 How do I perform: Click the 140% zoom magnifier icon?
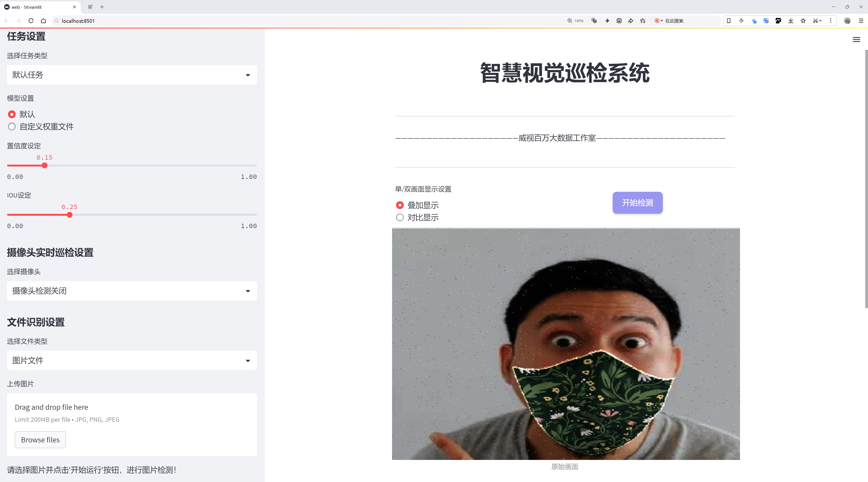tap(570, 21)
